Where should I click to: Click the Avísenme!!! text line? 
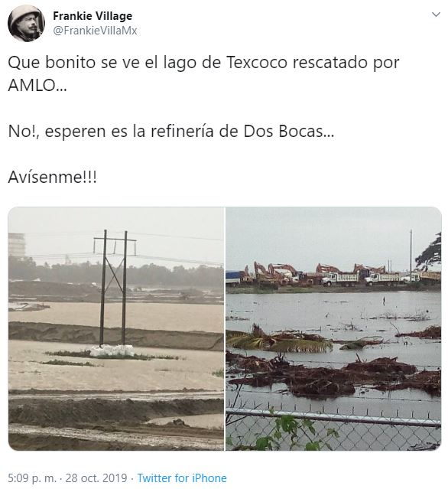52,177
